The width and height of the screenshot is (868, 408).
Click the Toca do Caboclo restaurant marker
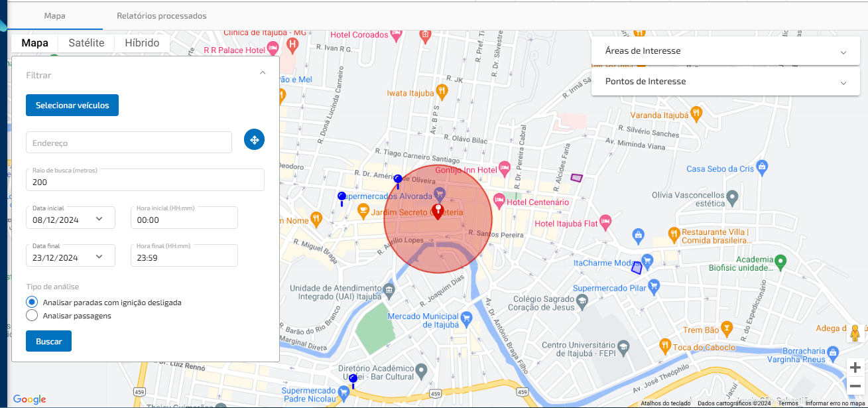[665, 346]
